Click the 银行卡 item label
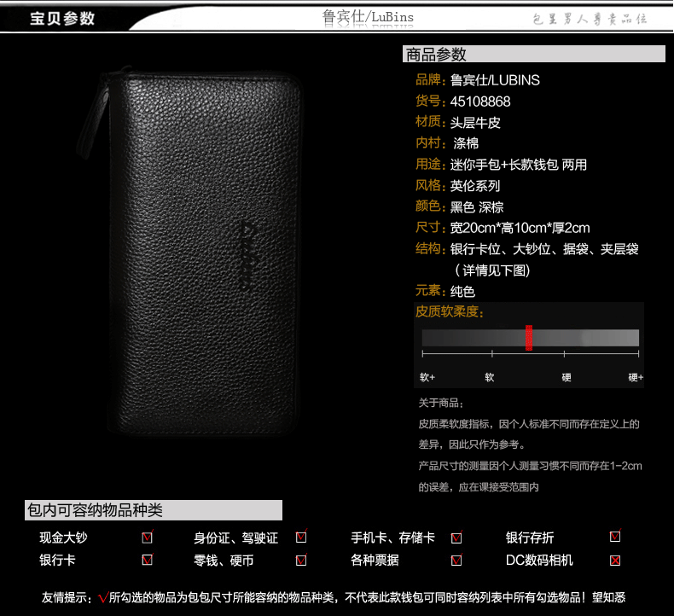 click(x=57, y=561)
